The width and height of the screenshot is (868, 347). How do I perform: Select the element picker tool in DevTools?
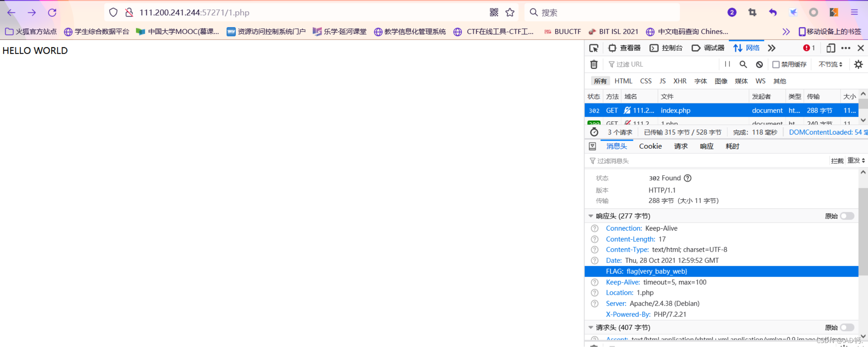click(x=594, y=47)
